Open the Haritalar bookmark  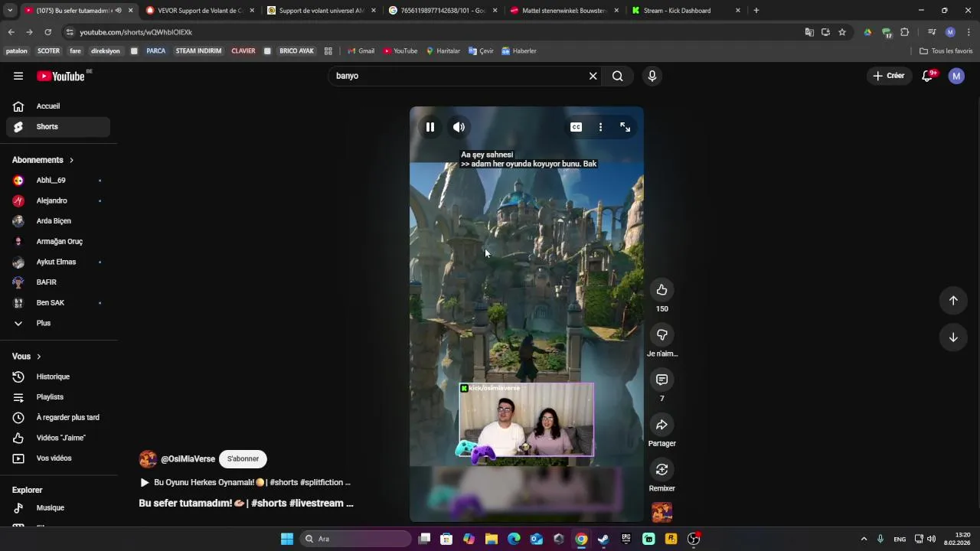coord(443,51)
